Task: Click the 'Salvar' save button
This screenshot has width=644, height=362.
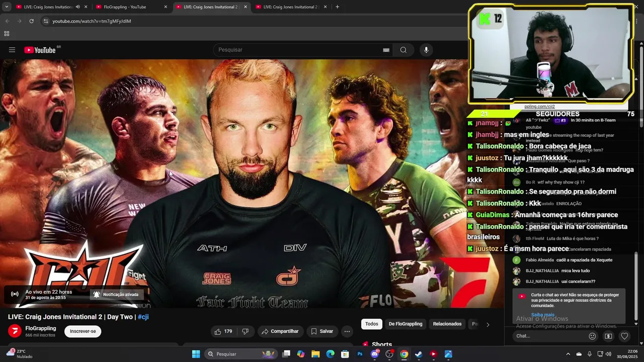Action: click(322, 331)
